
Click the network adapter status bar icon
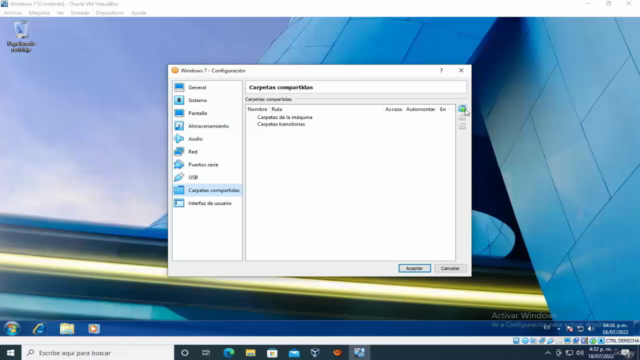(x=542, y=340)
